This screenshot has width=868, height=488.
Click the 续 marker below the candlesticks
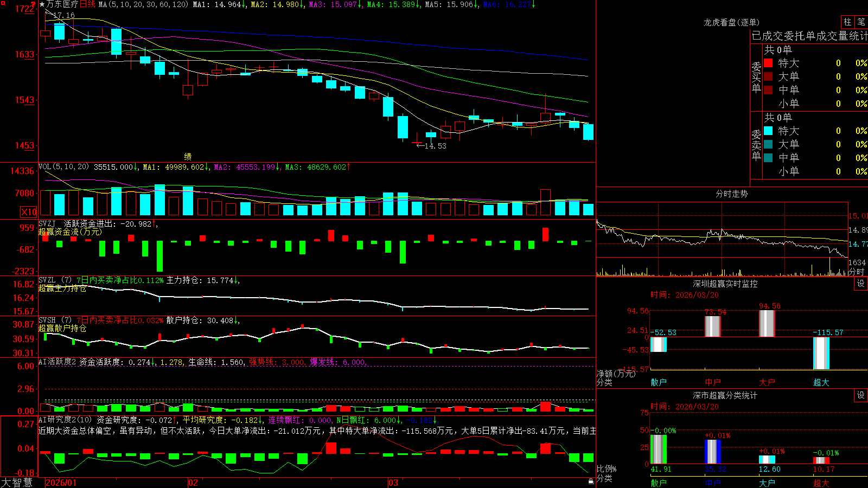(x=188, y=156)
